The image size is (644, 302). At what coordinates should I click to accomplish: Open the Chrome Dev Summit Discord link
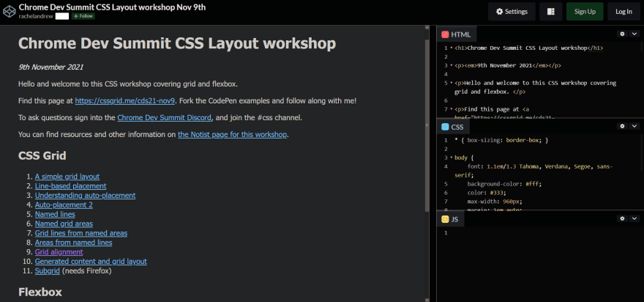coord(164,118)
